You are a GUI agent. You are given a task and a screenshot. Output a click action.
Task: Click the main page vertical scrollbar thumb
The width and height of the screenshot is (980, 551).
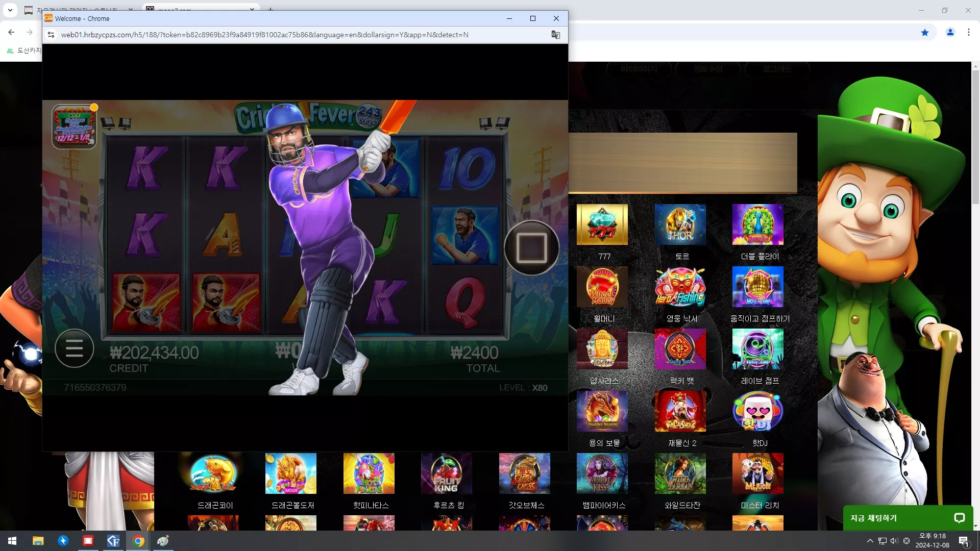975,138
